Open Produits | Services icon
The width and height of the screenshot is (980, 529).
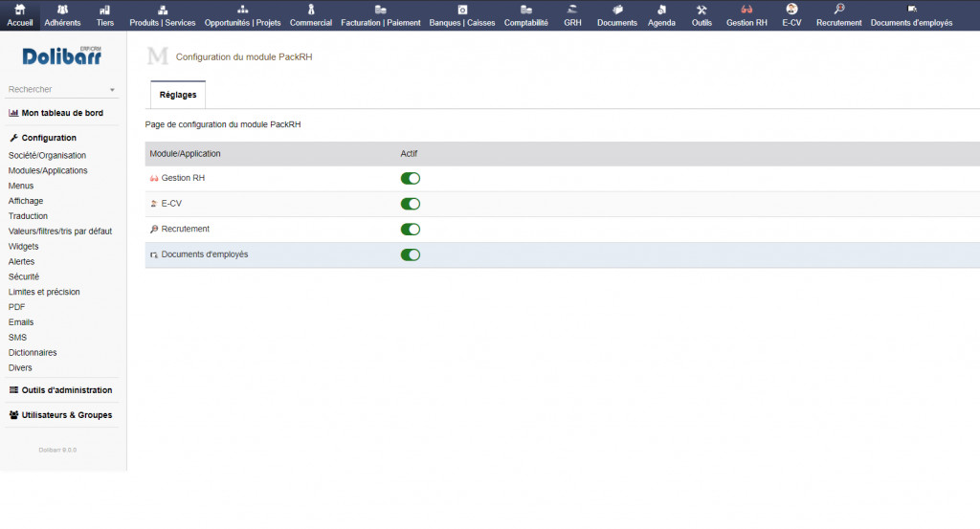coord(163,10)
